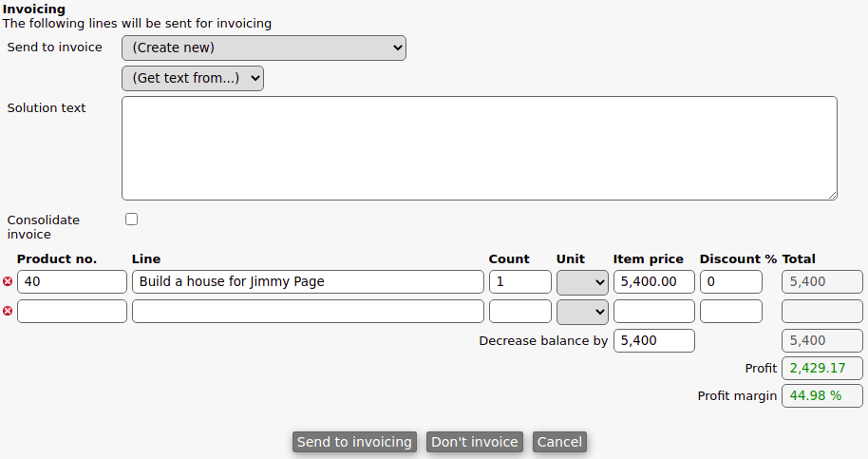Open Unit dropdown for first line
The height and width of the screenshot is (459, 868).
click(582, 281)
